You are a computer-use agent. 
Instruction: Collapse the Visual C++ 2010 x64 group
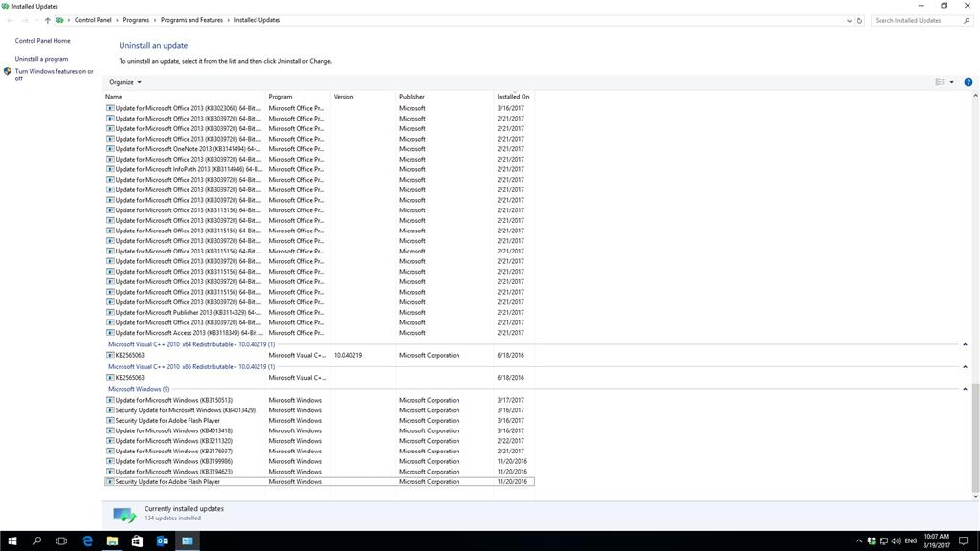(965, 344)
